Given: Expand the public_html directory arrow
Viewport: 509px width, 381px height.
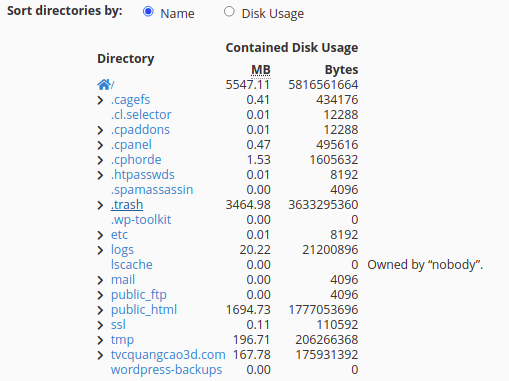Looking at the screenshot, I should [100, 310].
